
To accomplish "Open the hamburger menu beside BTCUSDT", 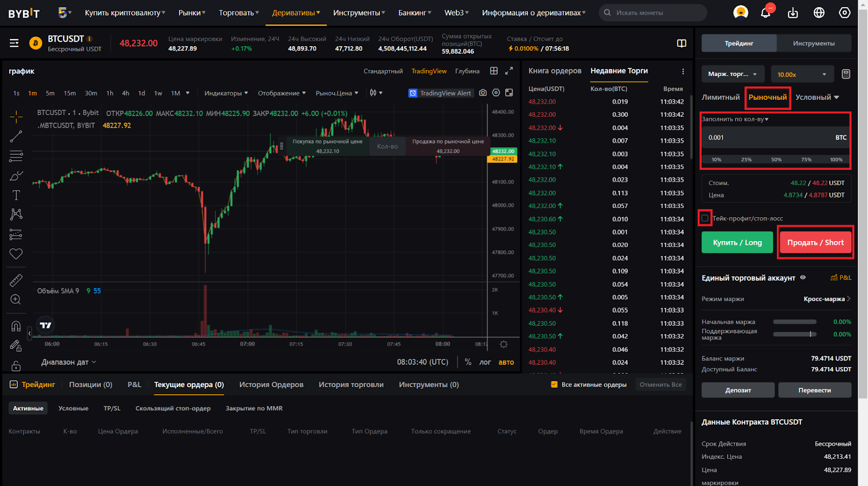I will click(14, 43).
